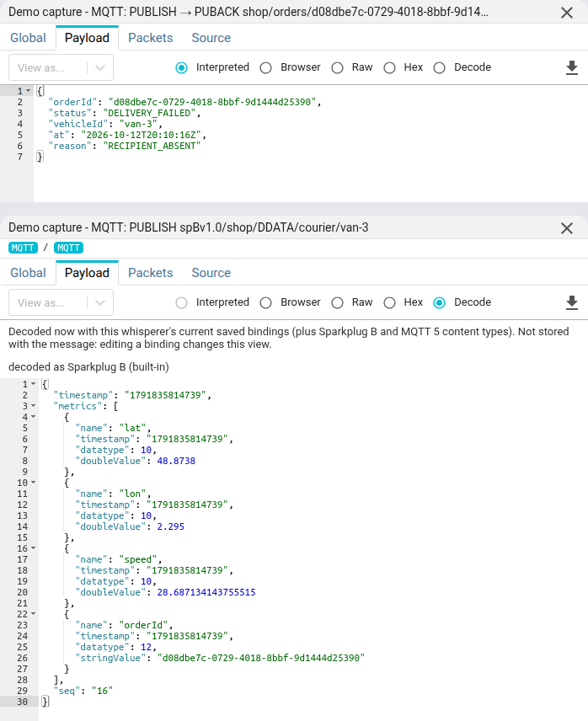
Task: Click lon doubleValue 2.295
Action: point(170,526)
